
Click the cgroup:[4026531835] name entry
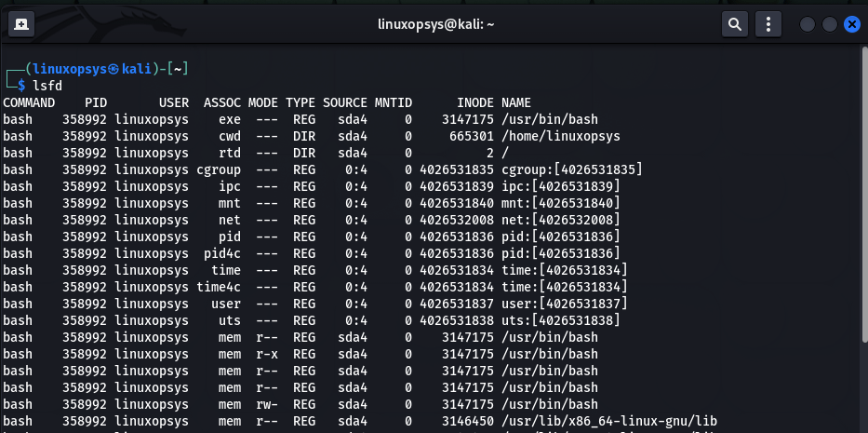pyautogui.click(x=571, y=169)
